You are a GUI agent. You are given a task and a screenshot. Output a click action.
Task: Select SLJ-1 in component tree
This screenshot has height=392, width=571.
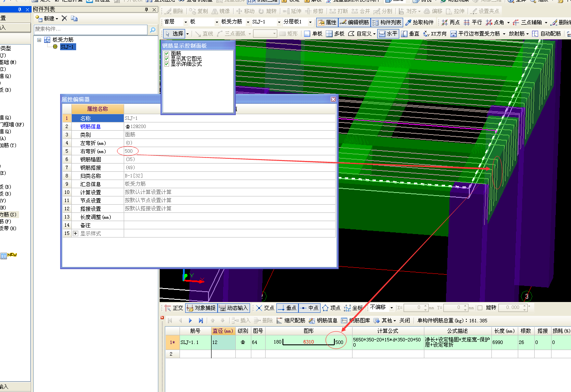point(67,47)
